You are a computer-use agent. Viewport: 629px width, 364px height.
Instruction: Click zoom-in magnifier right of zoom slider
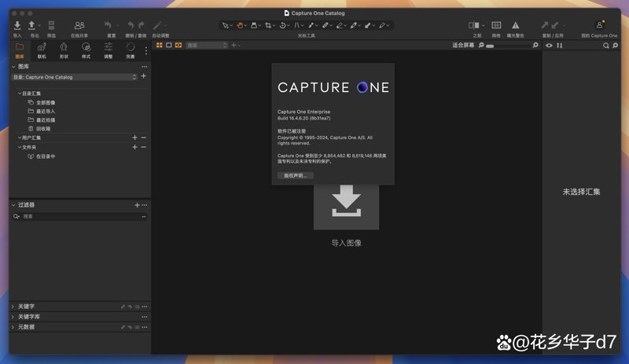point(535,46)
